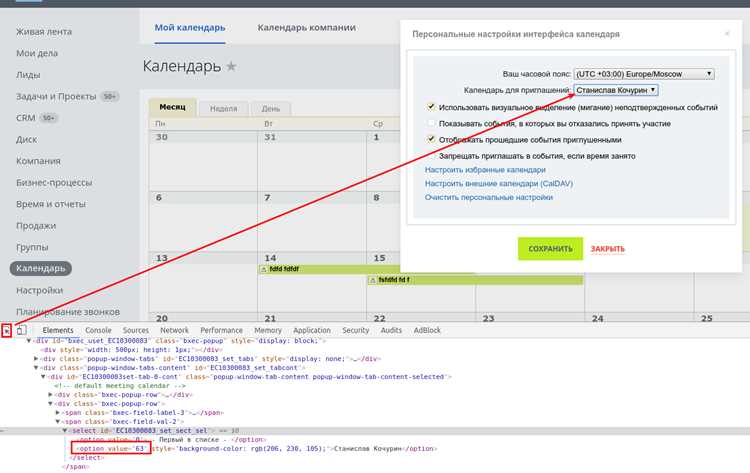Expand the bxec-field-label-3 span node
Screen dimensions: 750x473
(x=57, y=413)
